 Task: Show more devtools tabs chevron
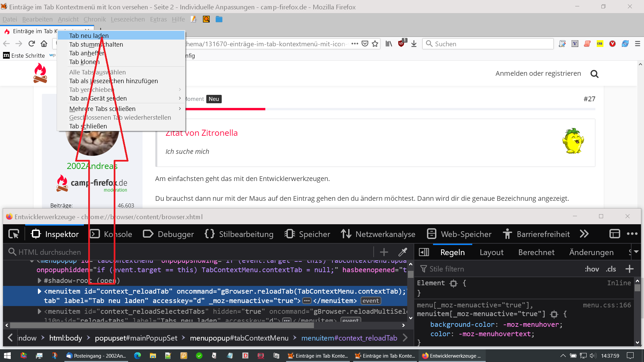click(584, 234)
